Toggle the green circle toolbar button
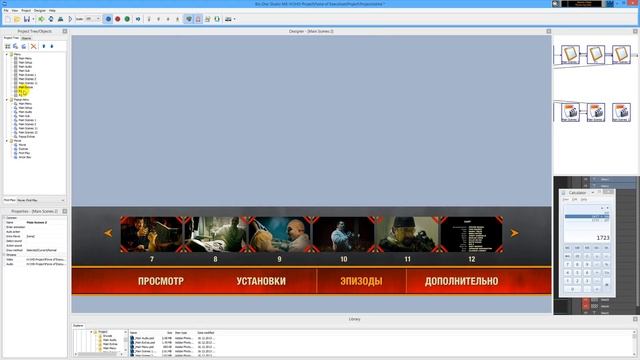 127,19
